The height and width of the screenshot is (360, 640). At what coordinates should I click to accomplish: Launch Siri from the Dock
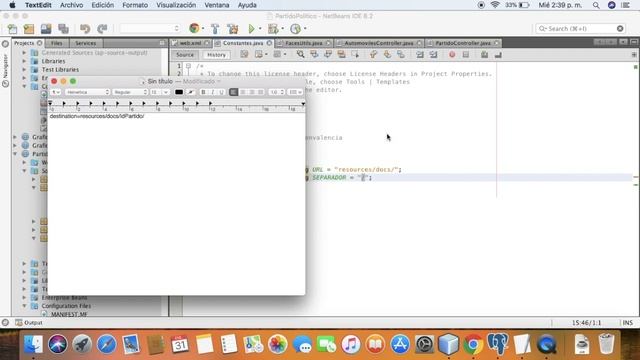coord(58,344)
